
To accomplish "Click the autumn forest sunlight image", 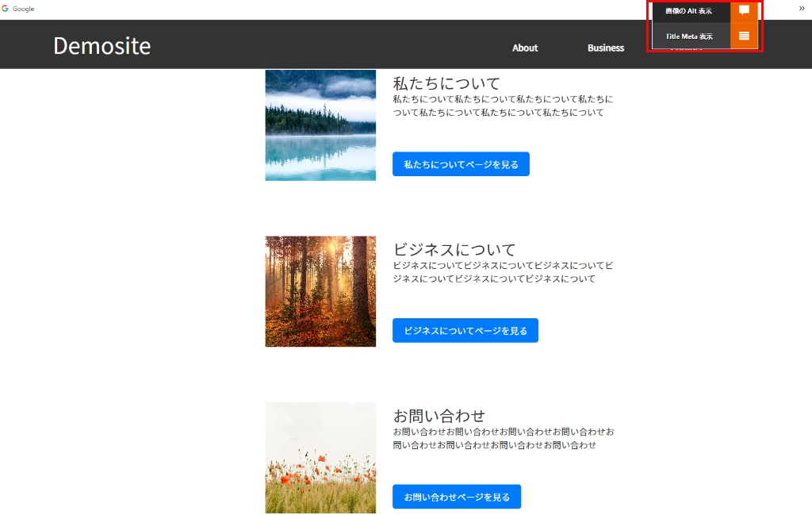I will (320, 291).
